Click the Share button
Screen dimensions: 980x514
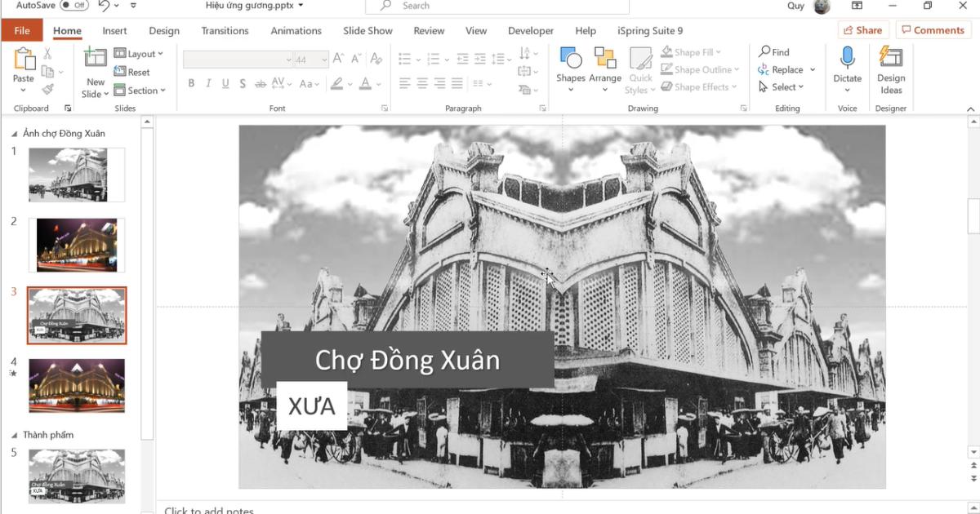(x=862, y=29)
